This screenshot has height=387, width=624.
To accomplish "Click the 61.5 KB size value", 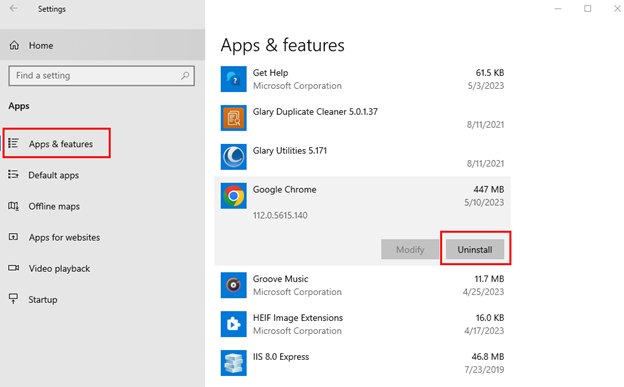I will click(490, 73).
